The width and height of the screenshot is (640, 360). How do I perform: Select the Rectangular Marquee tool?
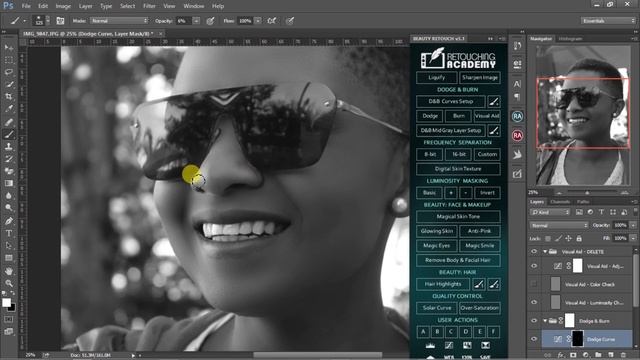9,60
